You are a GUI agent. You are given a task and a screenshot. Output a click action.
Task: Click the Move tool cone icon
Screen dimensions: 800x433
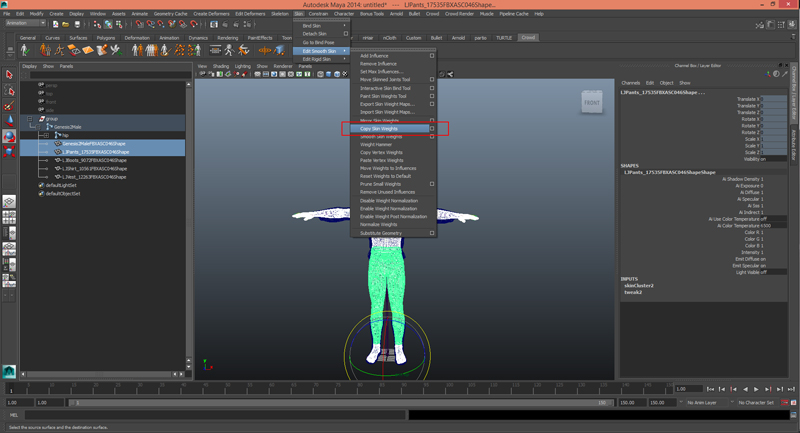coord(9,121)
